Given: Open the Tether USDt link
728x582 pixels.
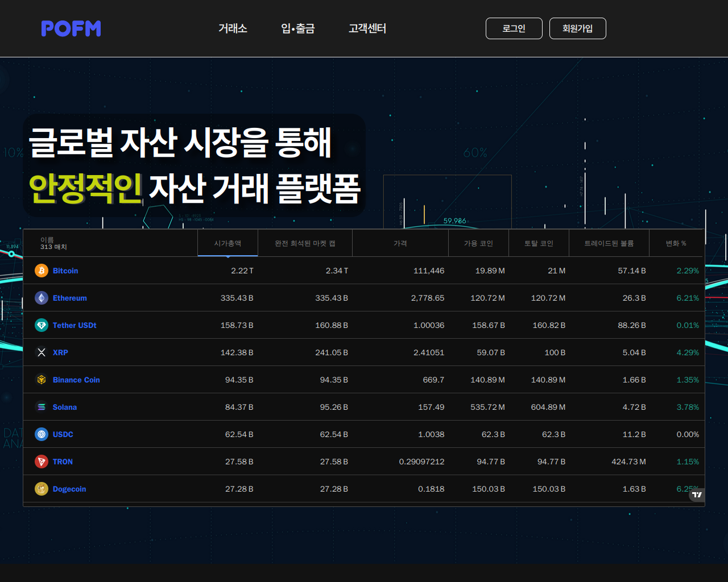Looking at the screenshot, I should tap(75, 326).
